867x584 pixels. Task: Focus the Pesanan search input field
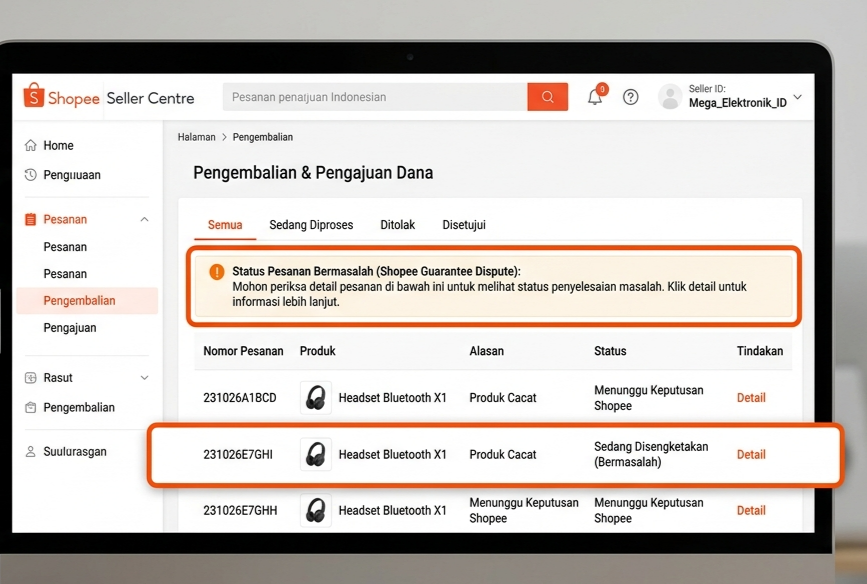[375, 97]
